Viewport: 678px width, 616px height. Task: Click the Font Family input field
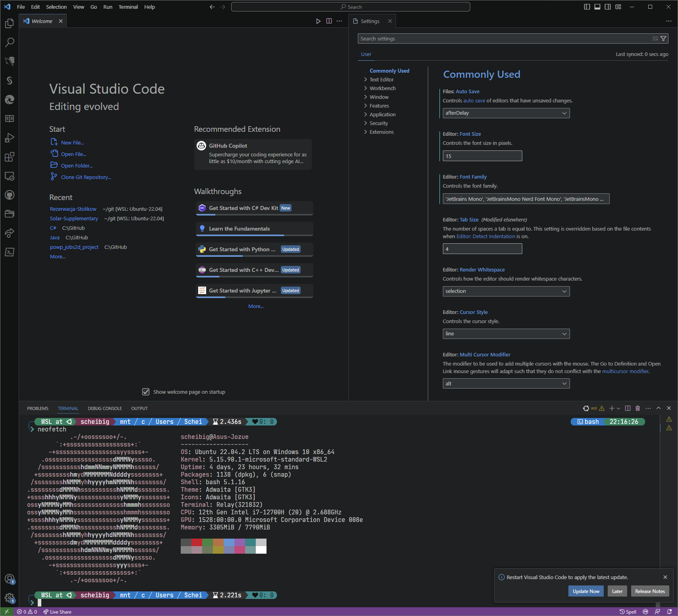526,199
